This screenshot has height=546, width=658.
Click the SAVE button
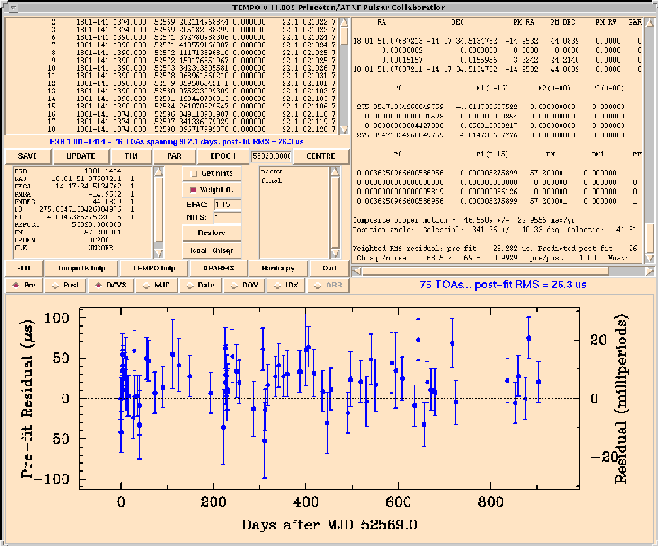point(28,156)
